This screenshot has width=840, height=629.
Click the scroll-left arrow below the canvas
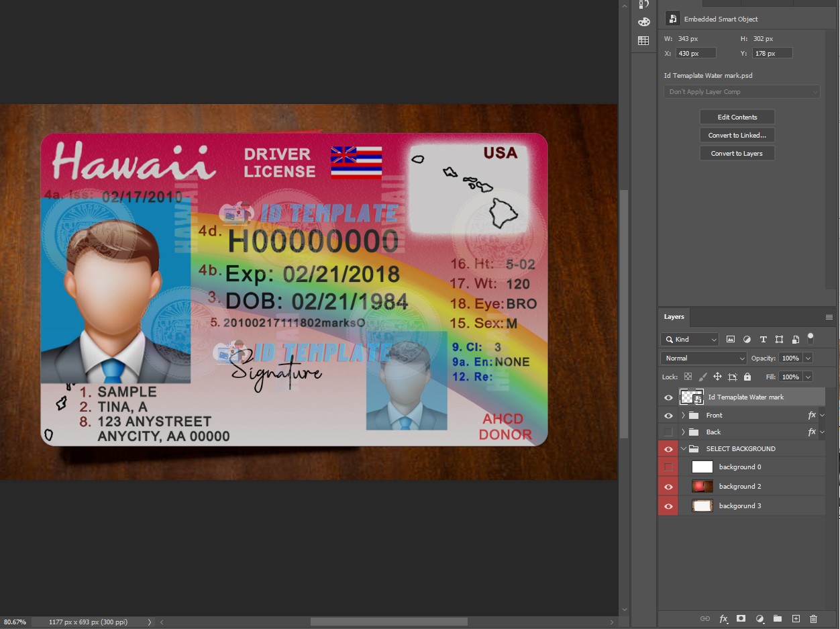tap(162, 622)
